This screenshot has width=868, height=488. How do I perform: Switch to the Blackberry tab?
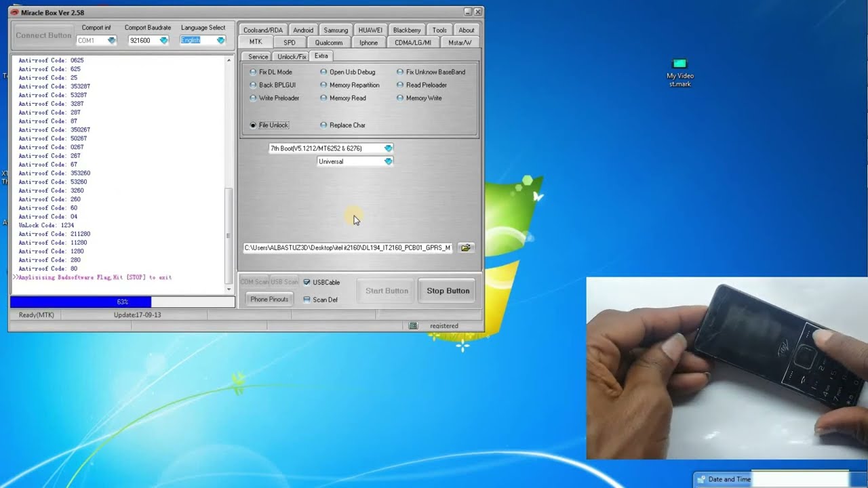[407, 30]
